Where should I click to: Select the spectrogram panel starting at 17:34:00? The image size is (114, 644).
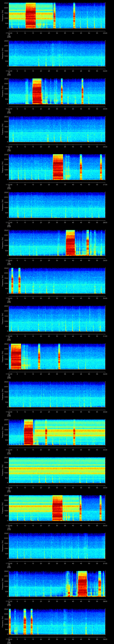click(57, 470)
